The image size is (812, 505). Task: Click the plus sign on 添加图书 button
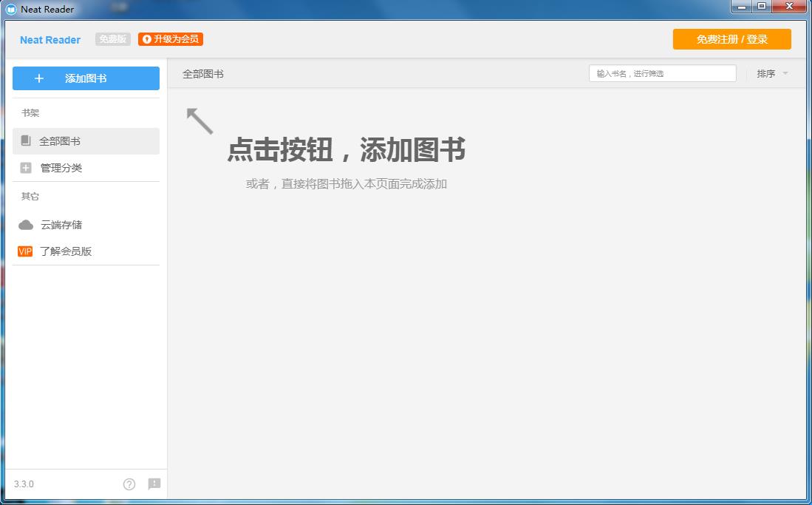[39, 78]
